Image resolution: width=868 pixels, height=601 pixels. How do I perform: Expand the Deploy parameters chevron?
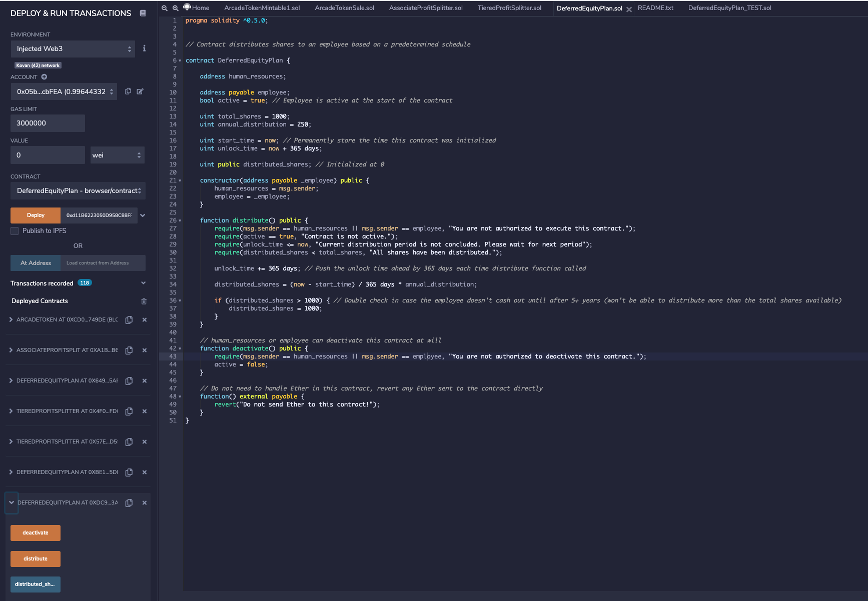(143, 215)
